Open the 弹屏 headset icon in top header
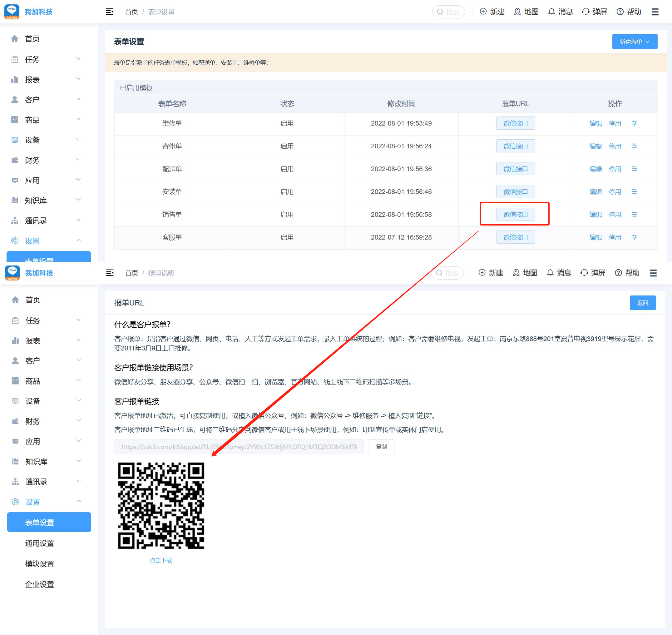This screenshot has height=635, width=672. coord(586,12)
